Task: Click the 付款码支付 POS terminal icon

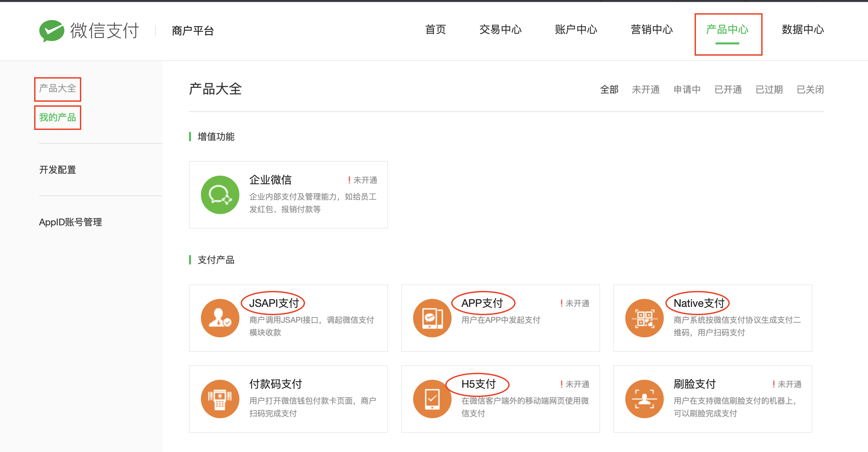Action: pos(220,399)
